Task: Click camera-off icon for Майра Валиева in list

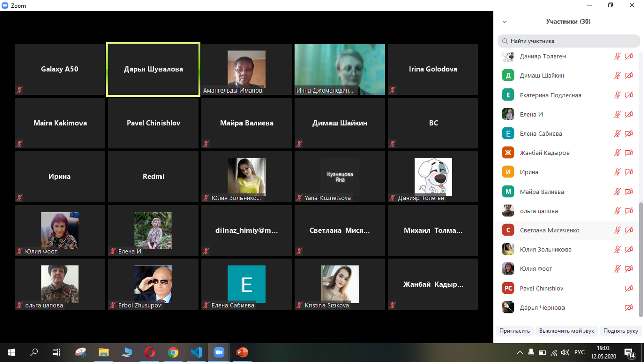Action: click(x=629, y=192)
